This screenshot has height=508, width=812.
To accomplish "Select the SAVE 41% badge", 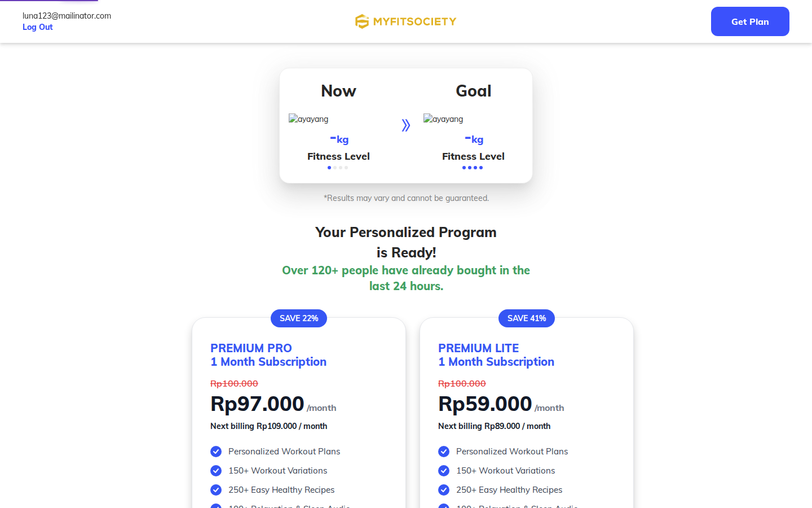I will click(x=527, y=318).
